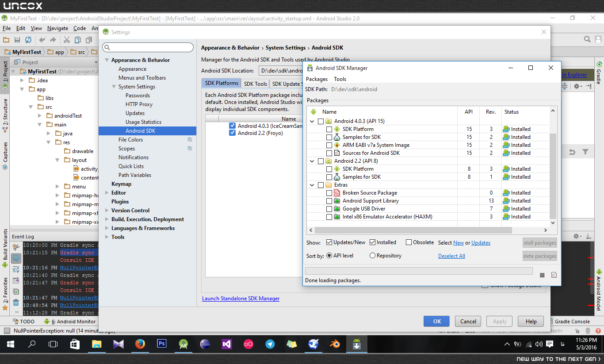
Task: Open the Navigate menu in Android Studio
Action: [57, 28]
